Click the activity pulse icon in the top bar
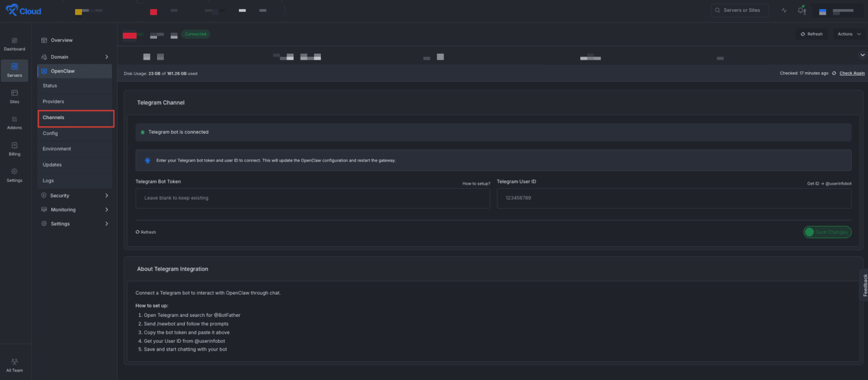868x380 pixels. point(784,10)
